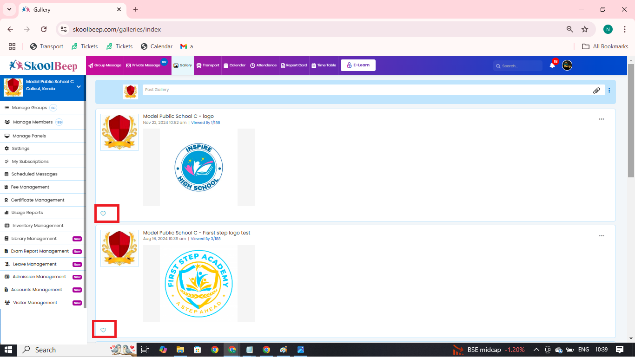Click the title 'Model Public School C - Fisrst step logo test'

coord(197,233)
